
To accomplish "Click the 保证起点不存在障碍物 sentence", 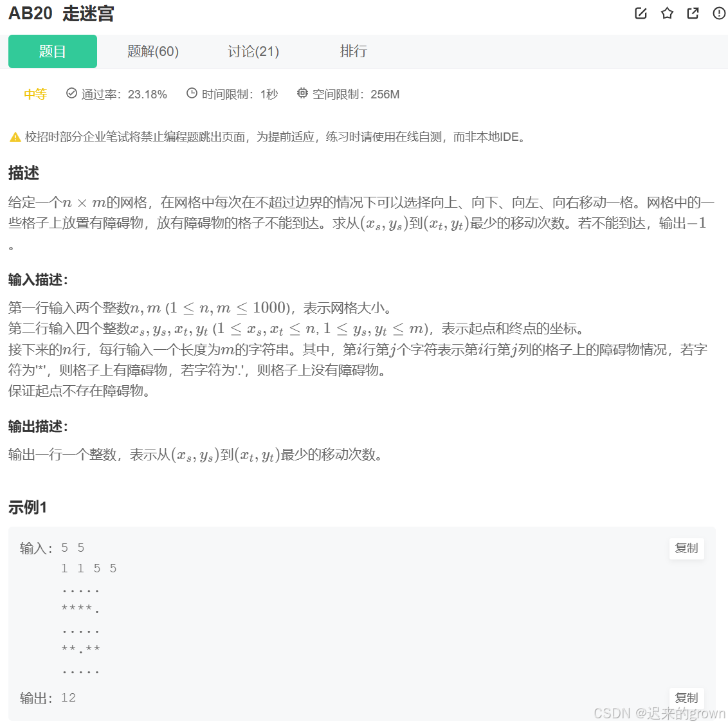I will [x=79, y=391].
